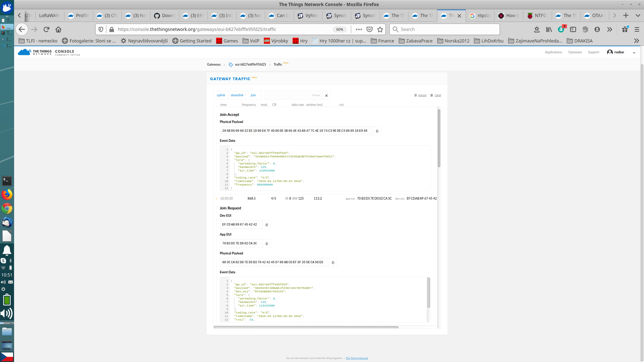Switch to the OTAA tab
644x362 pixels.
[595, 16]
